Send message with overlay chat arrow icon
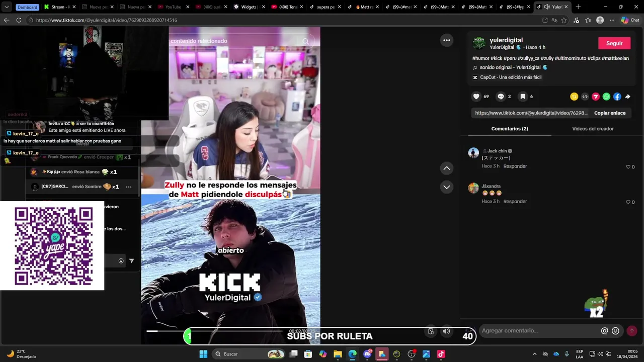Screen dimensions: 644x362 tap(131, 261)
